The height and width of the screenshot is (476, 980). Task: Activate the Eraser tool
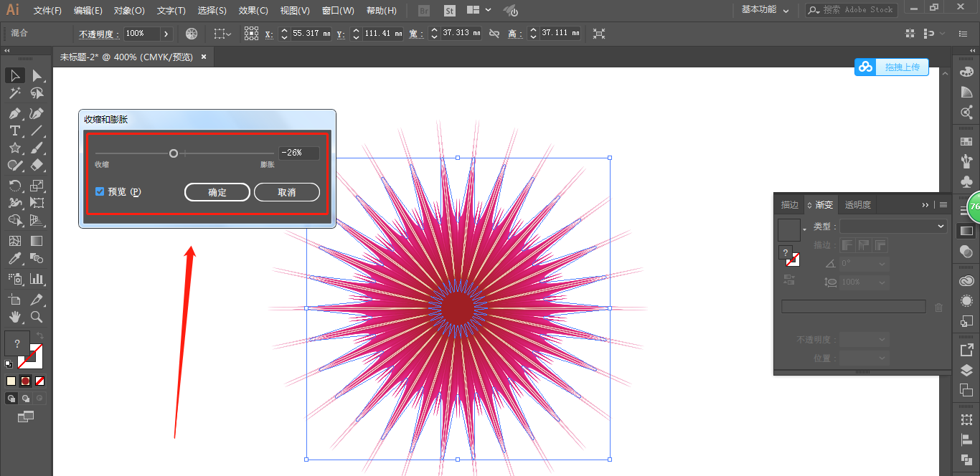(x=37, y=165)
